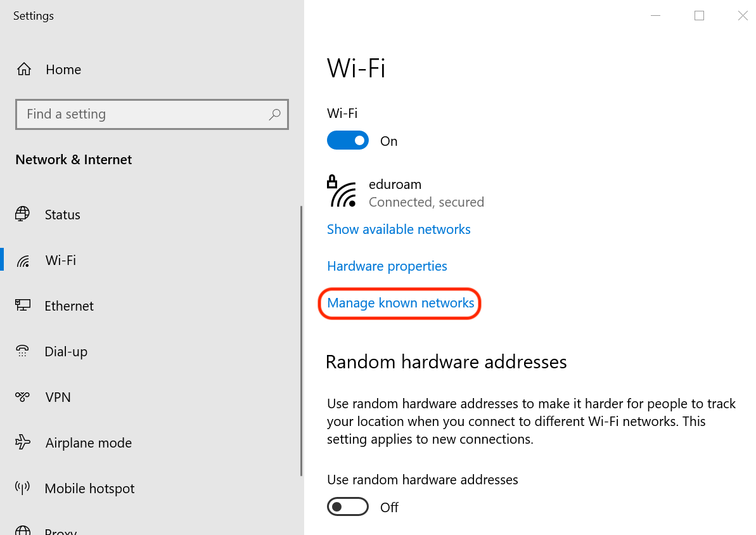Turn off the Wi-Fi toggle switch
The width and height of the screenshot is (756, 535).
click(347, 141)
